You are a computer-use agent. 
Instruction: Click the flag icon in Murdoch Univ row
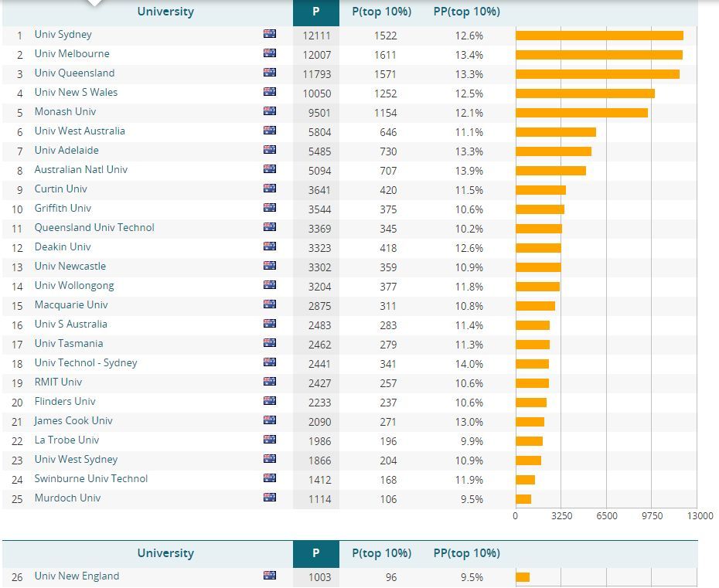point(270,497)
